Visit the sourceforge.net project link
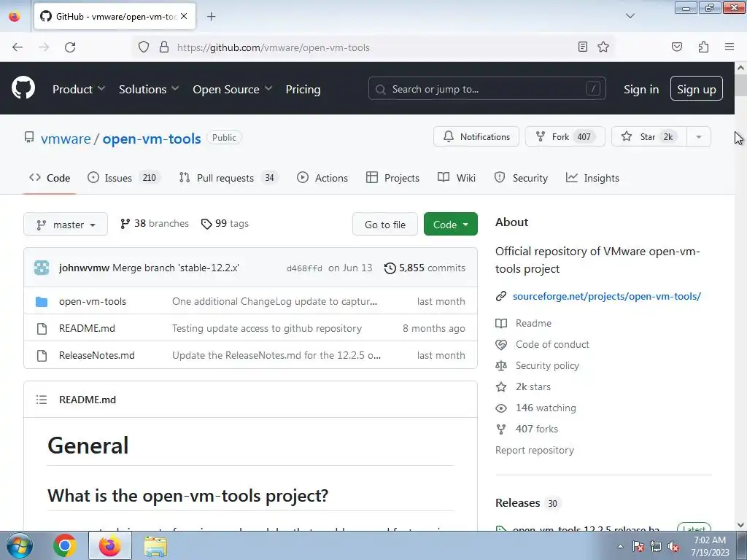 [606, 296]
